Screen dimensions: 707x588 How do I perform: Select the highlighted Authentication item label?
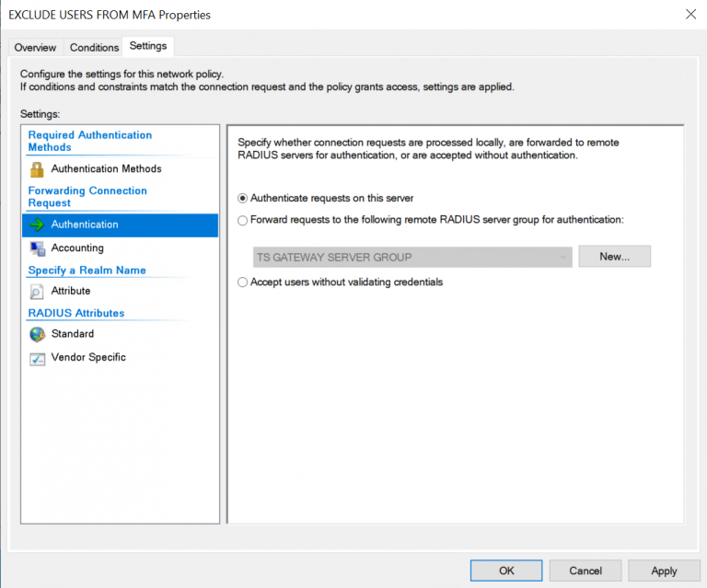click(85, 225)
